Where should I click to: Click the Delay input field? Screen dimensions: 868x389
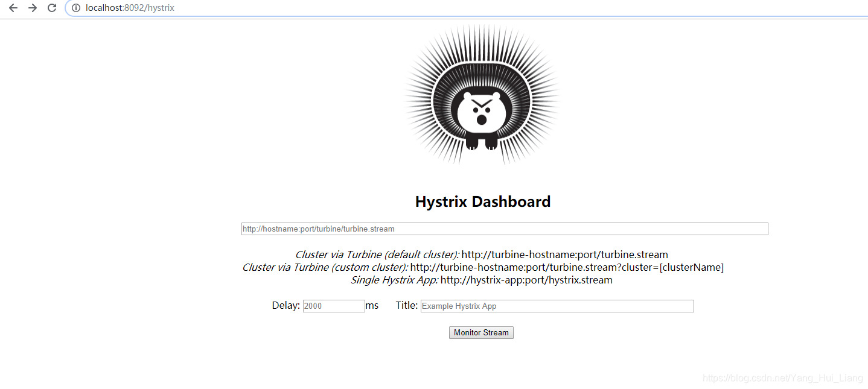tap(334, 306)
